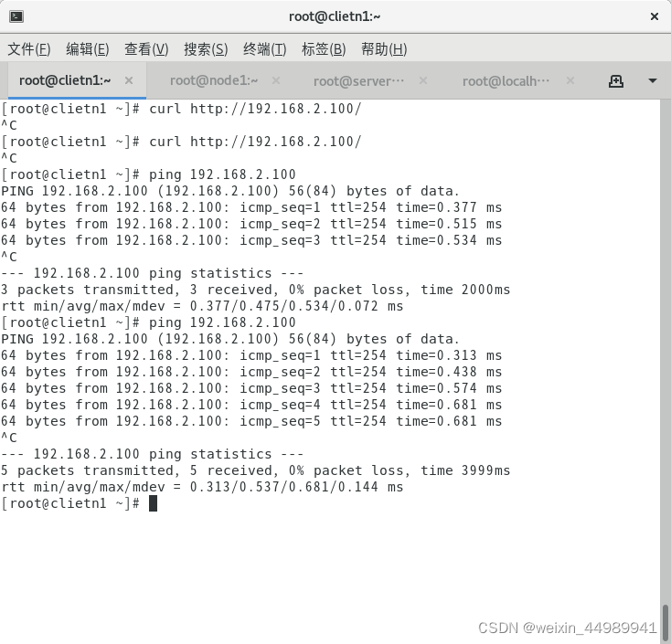Open the 帮助(H) menu
The height and width of the screenshot is (644, 671).
(x=384, y=49)
